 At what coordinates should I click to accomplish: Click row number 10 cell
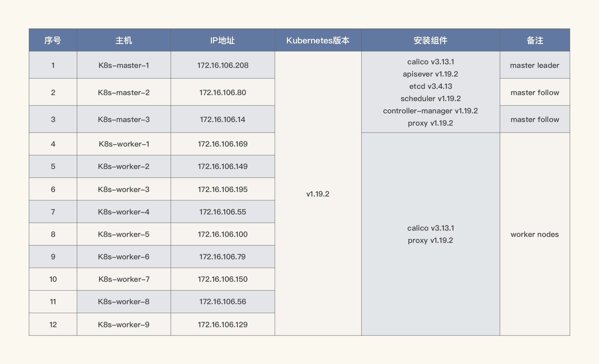point(53,279)
